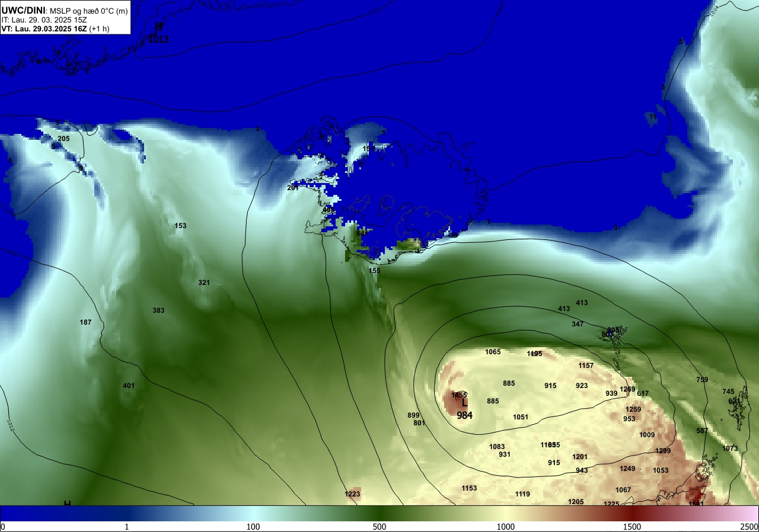Click the 1249 height value

(x=627, y=469)
